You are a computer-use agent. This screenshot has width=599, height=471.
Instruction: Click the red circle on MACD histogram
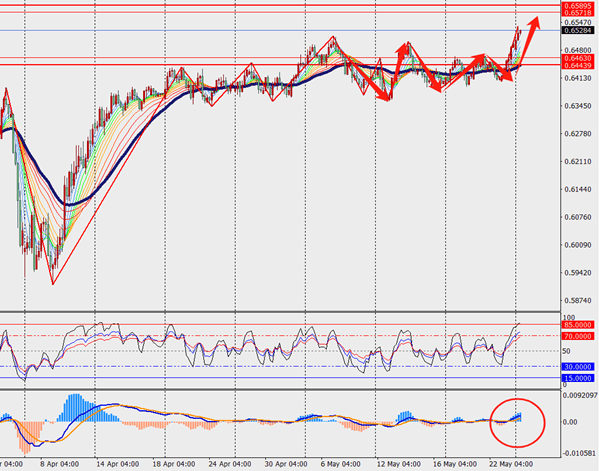pyautogui.click(x=517, y=422)
